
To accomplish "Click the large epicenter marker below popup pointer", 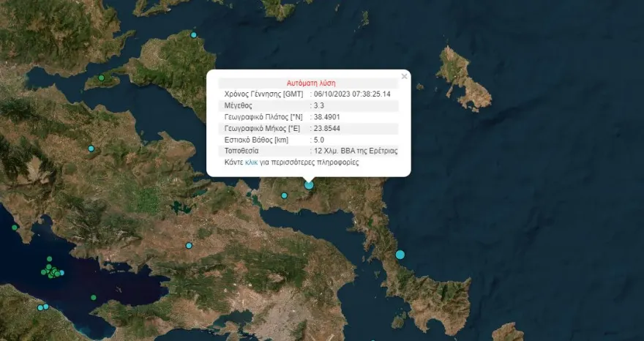I will point(309,185).
